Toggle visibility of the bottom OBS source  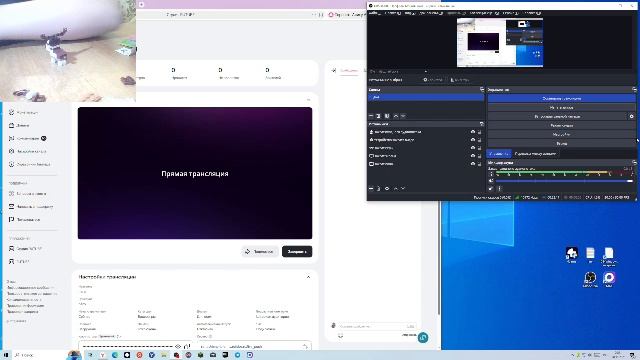pos(473,164)
